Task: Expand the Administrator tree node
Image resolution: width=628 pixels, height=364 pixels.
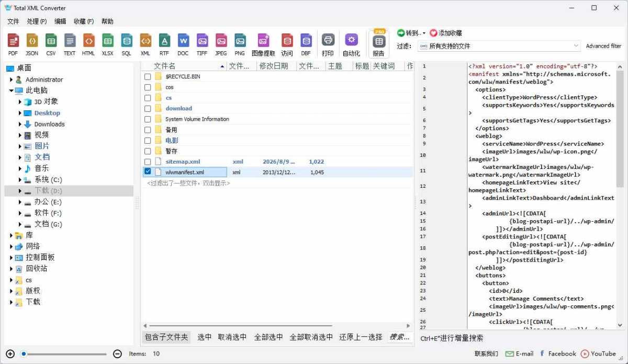Action: click(x=11, y=79)
